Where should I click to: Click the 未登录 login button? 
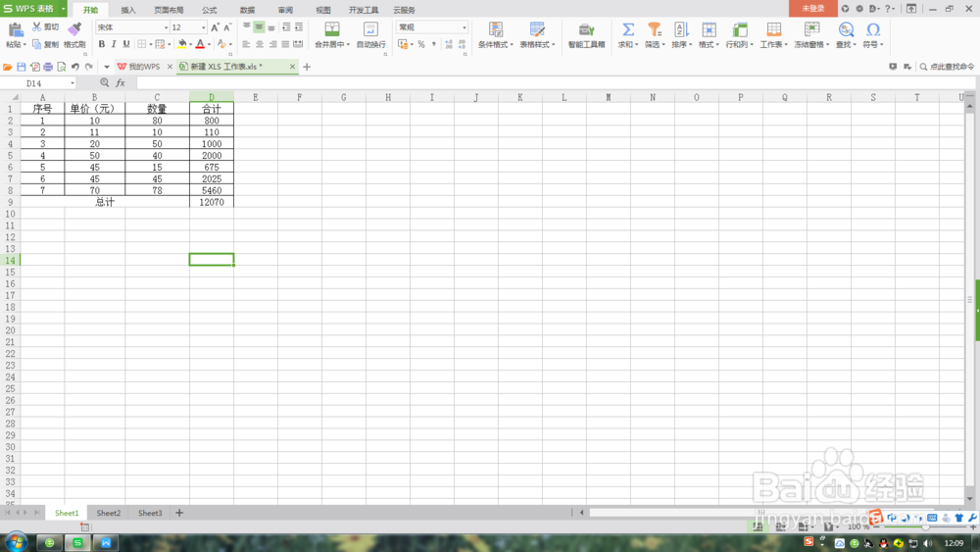[813, 8]
